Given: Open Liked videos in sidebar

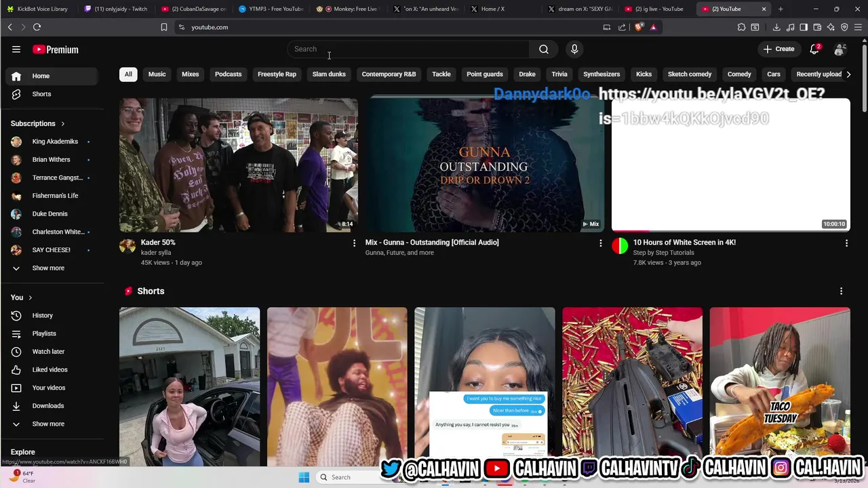Looking at the screenshot, I should click(52, 369).
